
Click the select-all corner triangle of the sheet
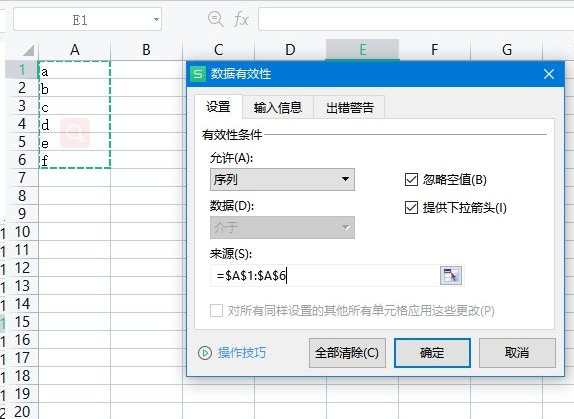click(x=28, y=50)
